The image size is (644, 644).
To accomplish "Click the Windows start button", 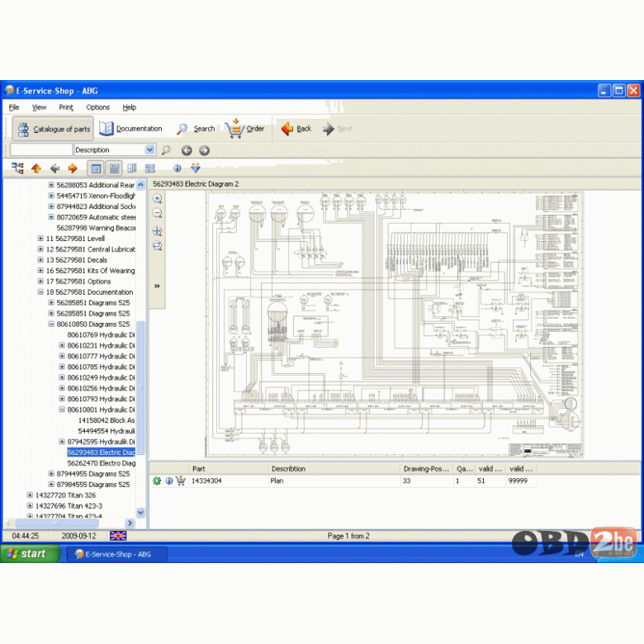I will coord(29,554).
